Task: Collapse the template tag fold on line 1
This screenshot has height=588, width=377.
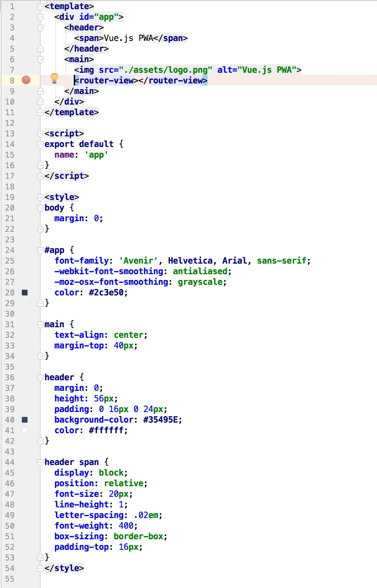Action: (40, 6)
